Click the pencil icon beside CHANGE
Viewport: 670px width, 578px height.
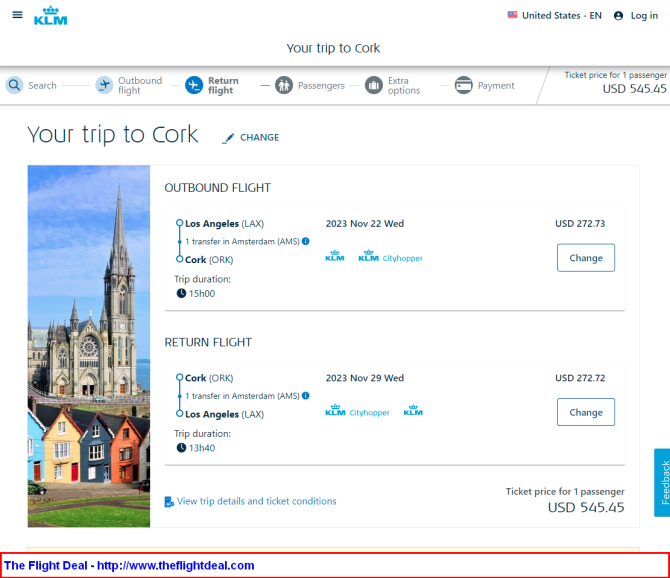[228, 138]
